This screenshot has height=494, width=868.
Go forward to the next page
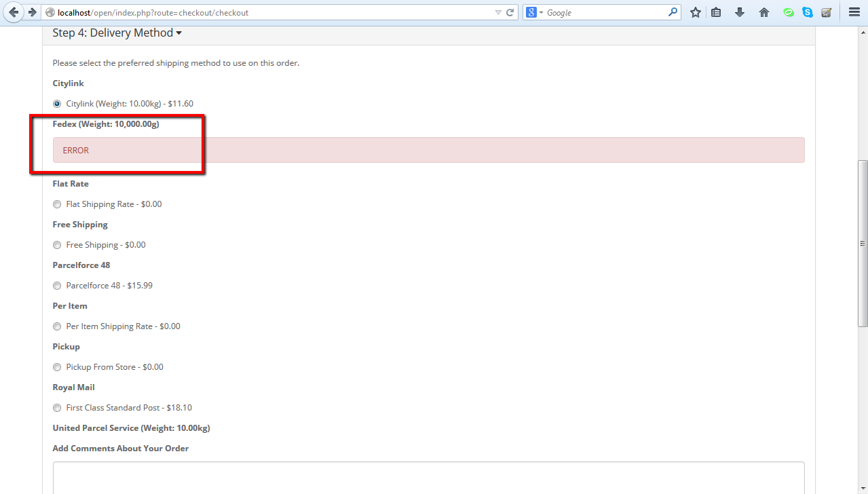click(31, 12)
